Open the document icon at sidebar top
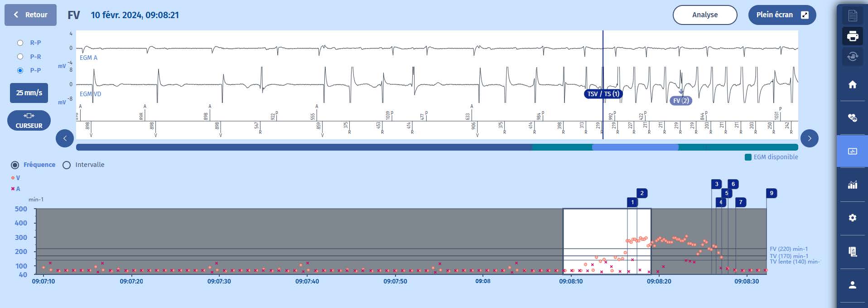 point(852,15)
